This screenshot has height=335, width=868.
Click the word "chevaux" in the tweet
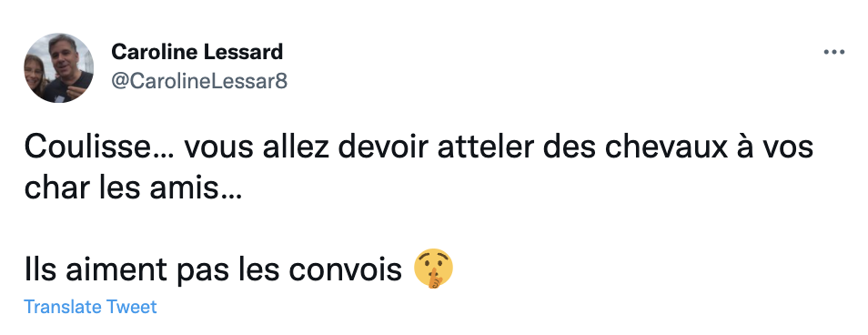(x=665, y=147)
